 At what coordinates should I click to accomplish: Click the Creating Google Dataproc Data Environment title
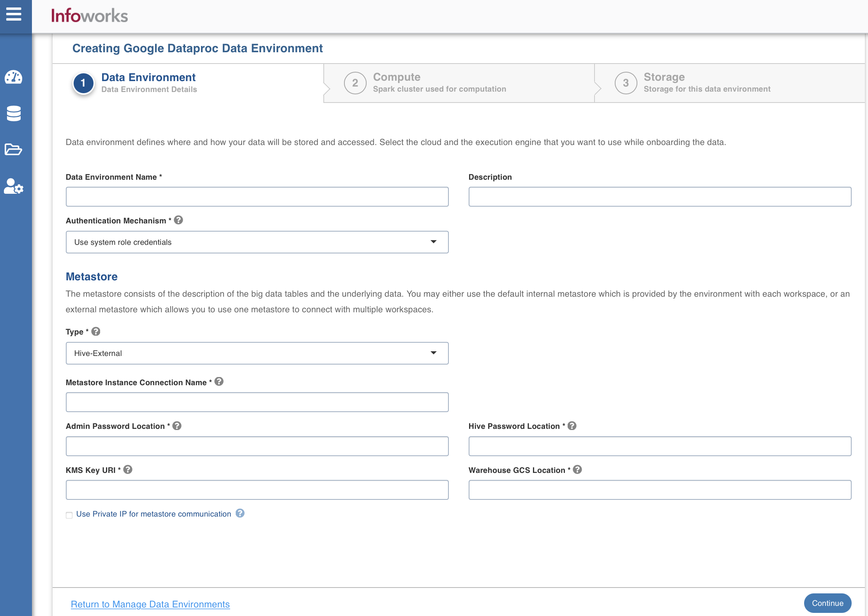point(198,48)
